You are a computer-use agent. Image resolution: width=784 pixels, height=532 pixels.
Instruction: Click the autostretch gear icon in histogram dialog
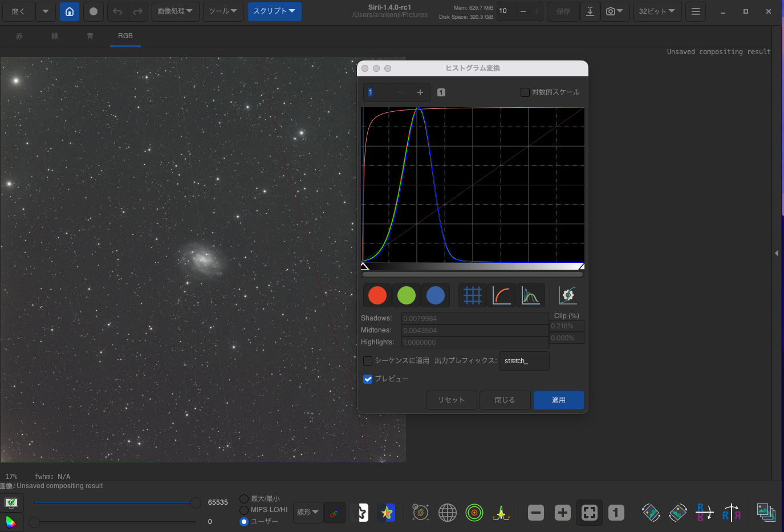[567, 295]
